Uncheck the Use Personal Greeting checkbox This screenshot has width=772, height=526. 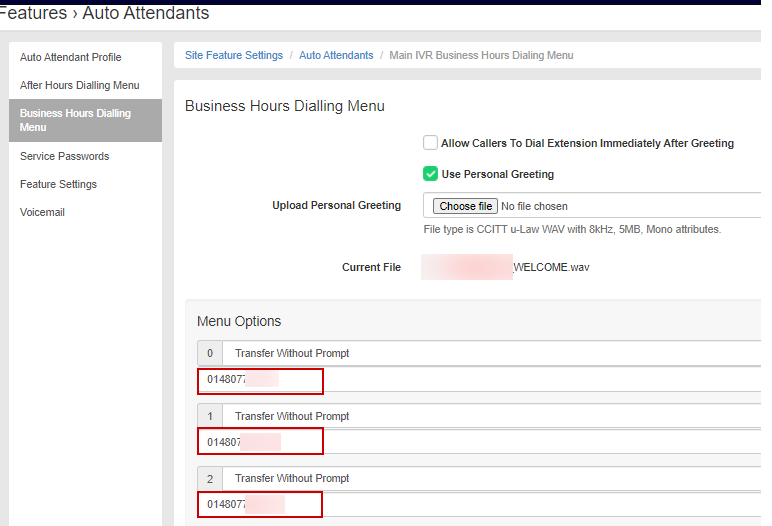pos(430,174)
